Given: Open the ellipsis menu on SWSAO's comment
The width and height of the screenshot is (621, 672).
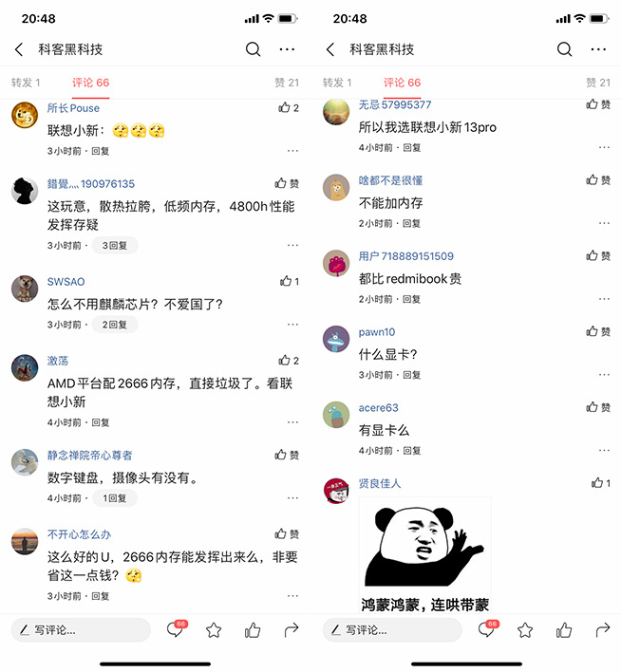Looking at the screenshot, I should tap(292, 325).
